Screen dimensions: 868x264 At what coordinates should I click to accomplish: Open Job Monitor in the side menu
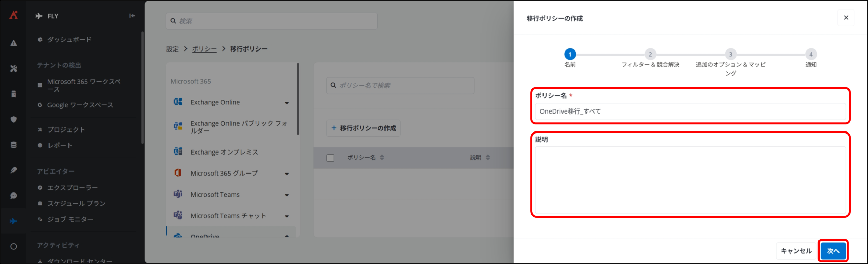click(70, 219)
